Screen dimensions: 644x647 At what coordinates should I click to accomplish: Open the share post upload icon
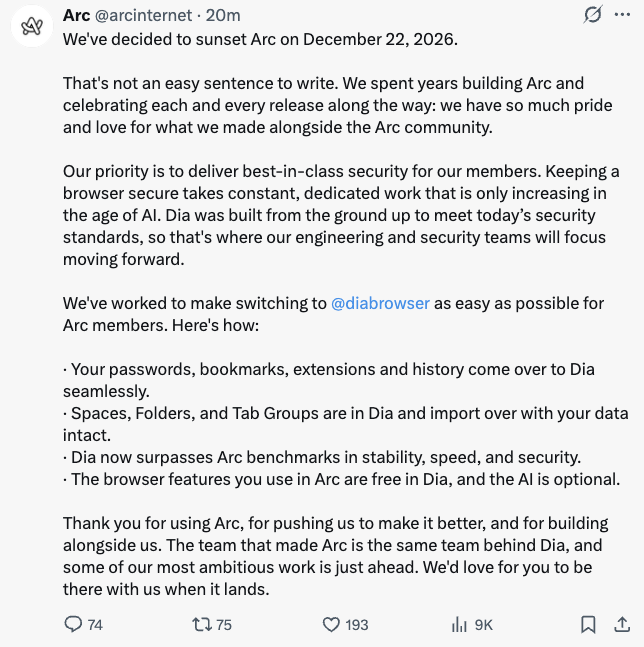click(x=622, y=624)
